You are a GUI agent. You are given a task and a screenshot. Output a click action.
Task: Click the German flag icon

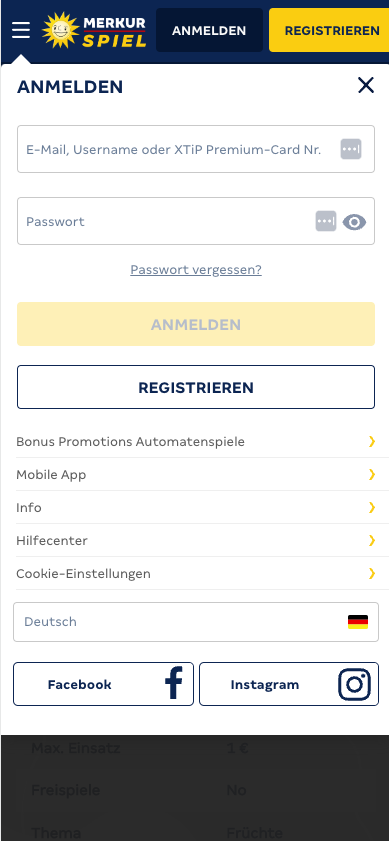pos(358,622)
